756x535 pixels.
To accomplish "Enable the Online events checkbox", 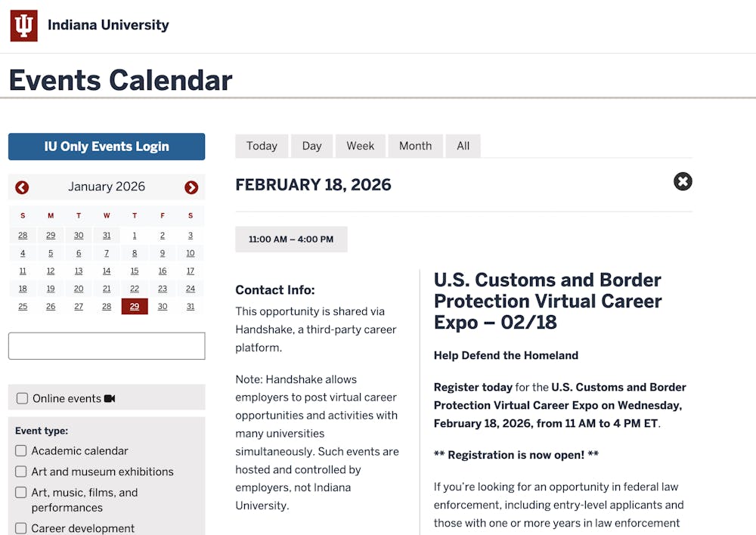I will point(23,398).
